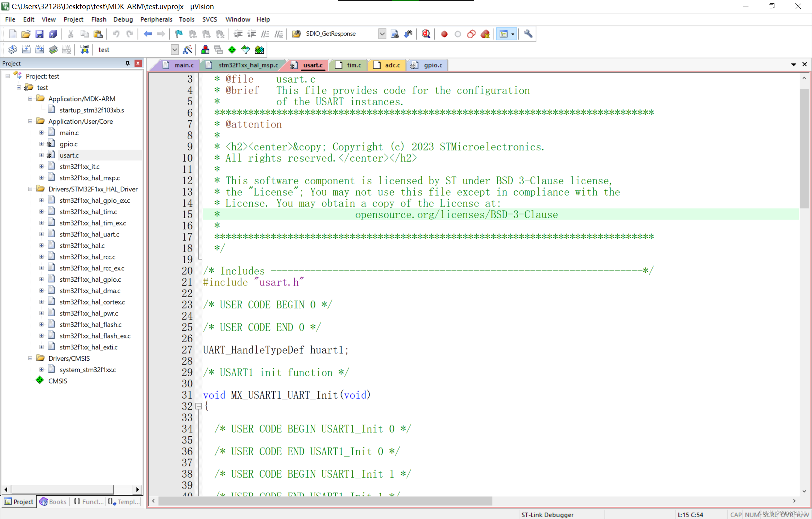Click the editor horizontal scrollbar thumb
This screenshot has height=519, width=812.
[325, 501]
